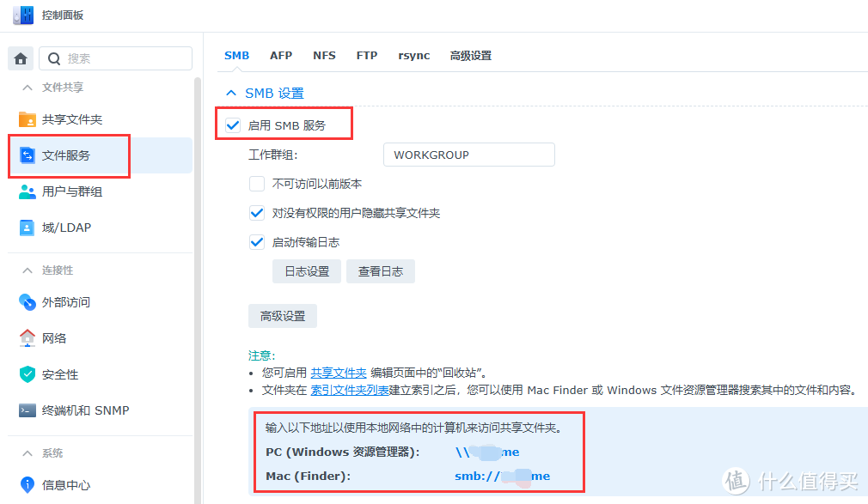Disable the 启用 SMB 服务 checkbox
The height and width of the screenshot is (504, 868).
(232, 124)
